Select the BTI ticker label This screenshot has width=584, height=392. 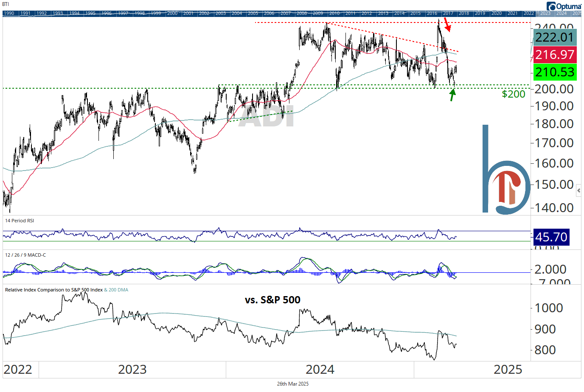coord(6,4)
